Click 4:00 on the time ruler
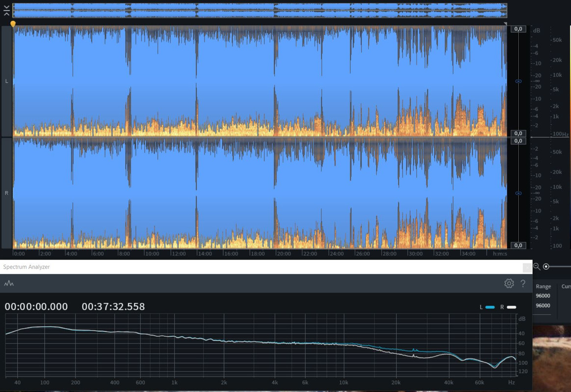The image size is (571, 392). coord(72,253)
